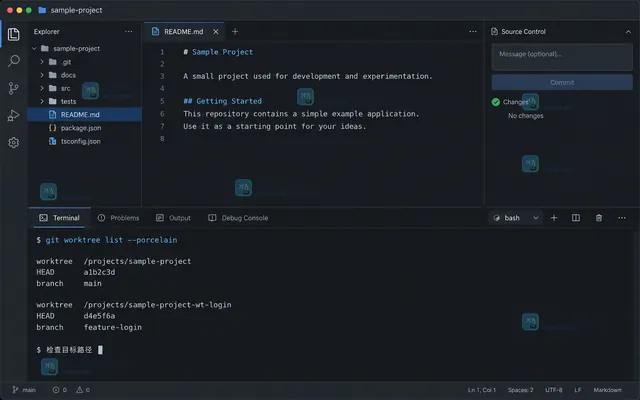Switch to the Terminal tab
This screenshot has height=400, width=640.
pos(59,218)
